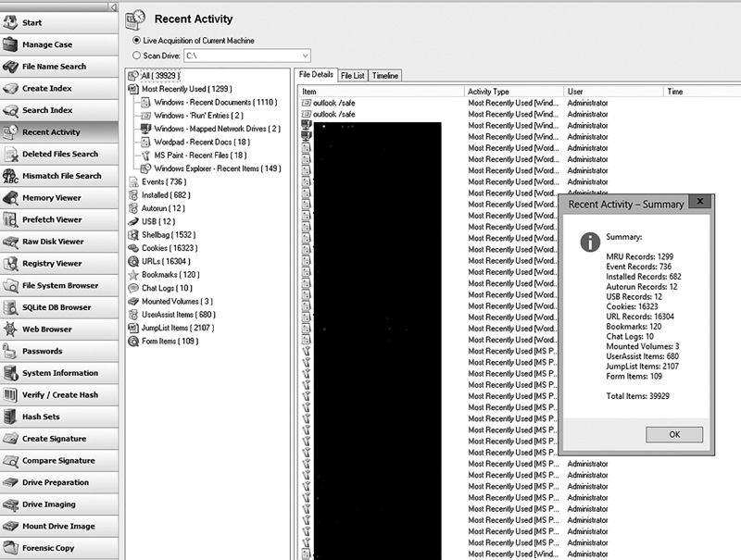Open the Compare Signature icon
This screenshot has height=560, width=741.
point(10,460)
